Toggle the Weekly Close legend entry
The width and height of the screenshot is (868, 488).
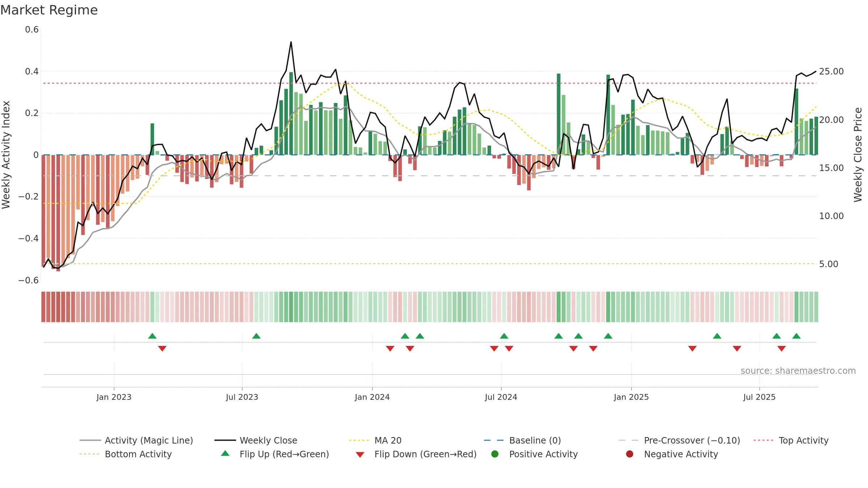click(x=256, y=440)
